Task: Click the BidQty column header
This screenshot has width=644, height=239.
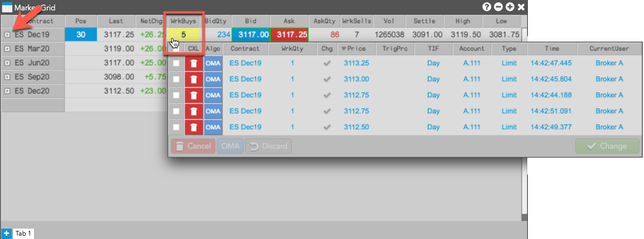Action: [x=216, y=21]
